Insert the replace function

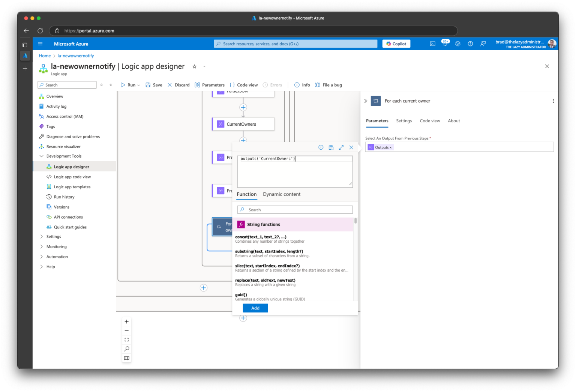click(293, 282)
